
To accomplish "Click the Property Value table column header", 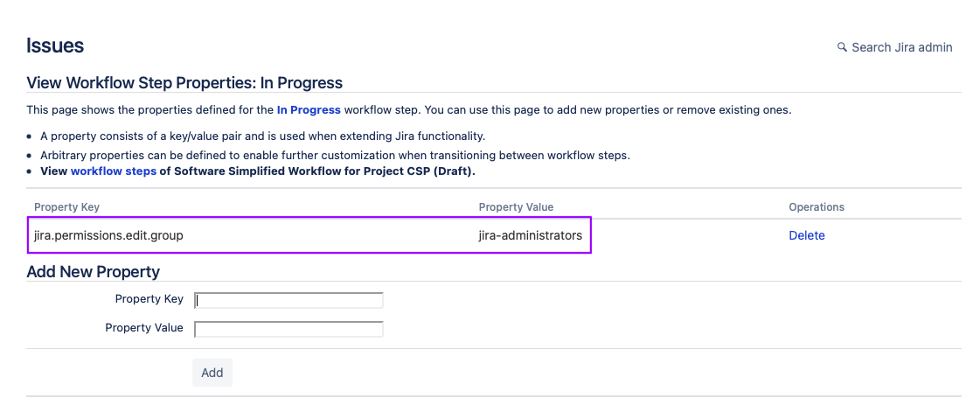I will (x=516, y=207).
